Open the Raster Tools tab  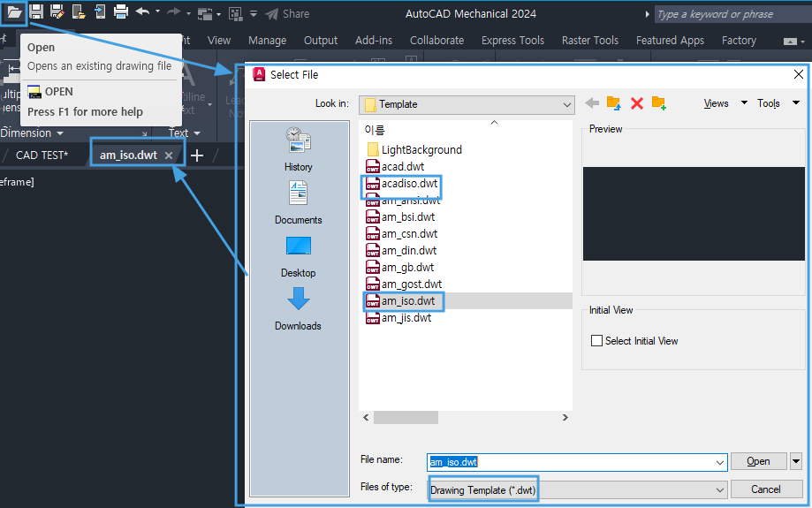click(x=590, y=41)
